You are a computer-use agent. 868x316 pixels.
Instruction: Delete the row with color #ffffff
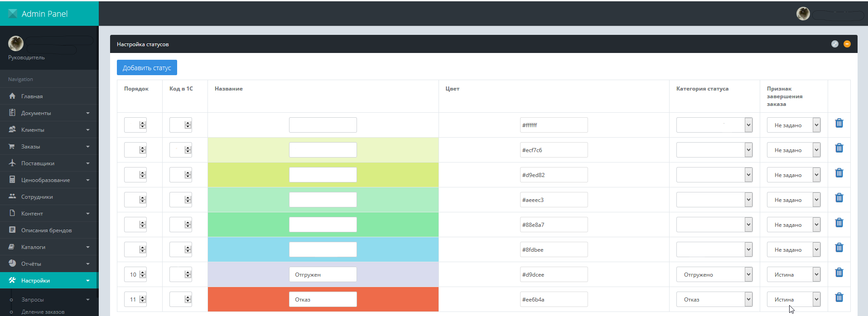coord(839,123)
